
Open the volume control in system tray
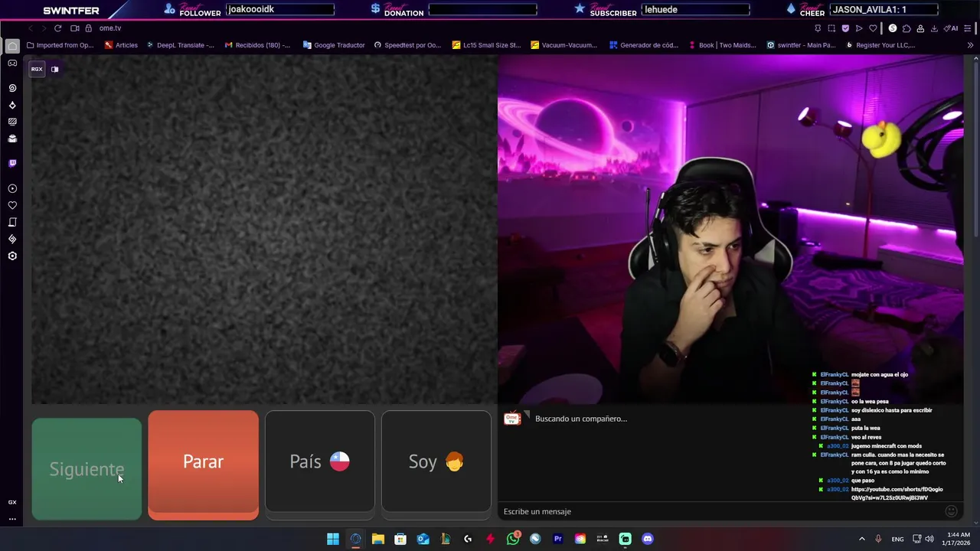click(929, 539)
